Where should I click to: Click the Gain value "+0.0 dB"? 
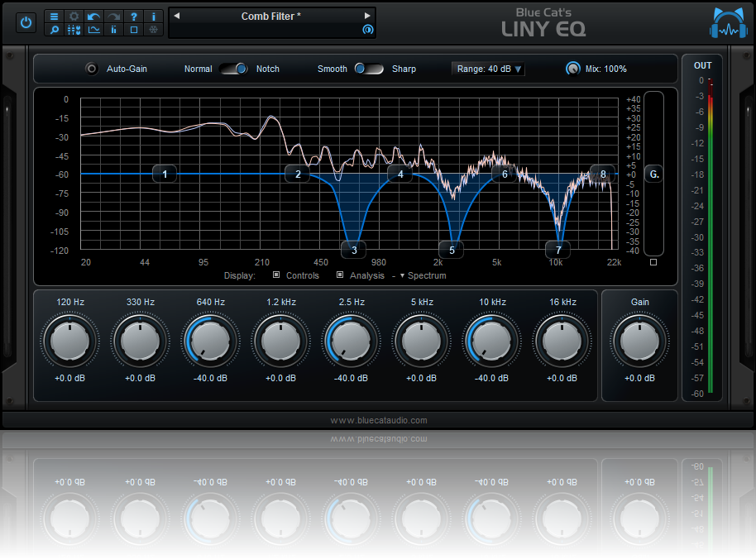click(x=640, y=378)
